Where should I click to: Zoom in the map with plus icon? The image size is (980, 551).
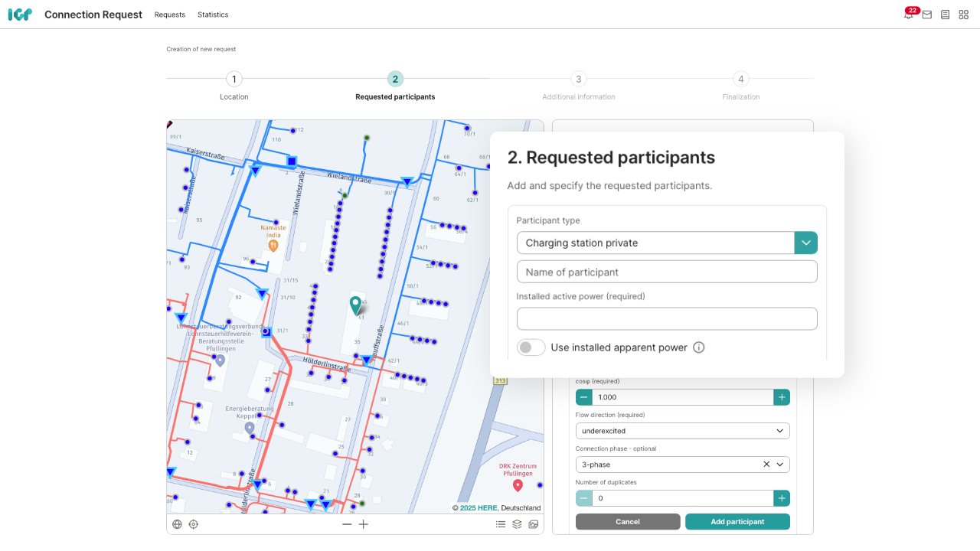364,524
